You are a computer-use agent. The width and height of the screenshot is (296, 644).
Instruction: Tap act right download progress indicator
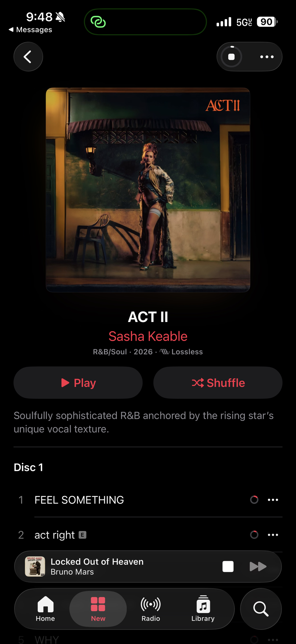click(x=254, y=535)
